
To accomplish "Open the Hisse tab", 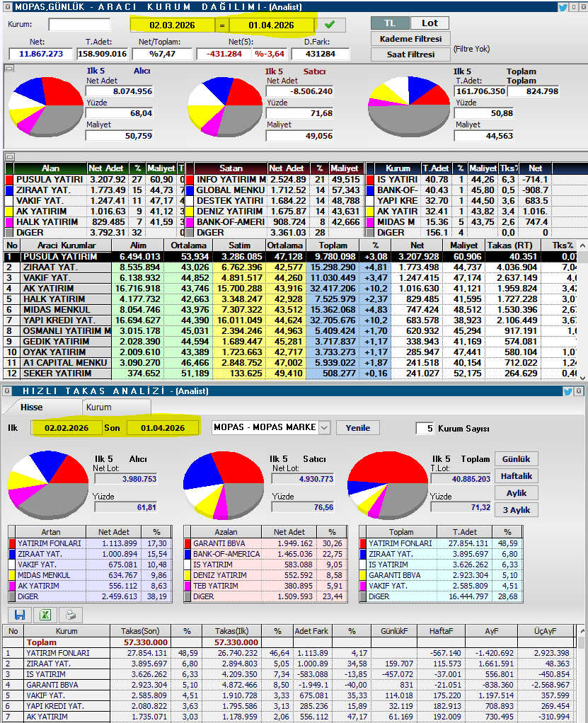I will point(31,407).
